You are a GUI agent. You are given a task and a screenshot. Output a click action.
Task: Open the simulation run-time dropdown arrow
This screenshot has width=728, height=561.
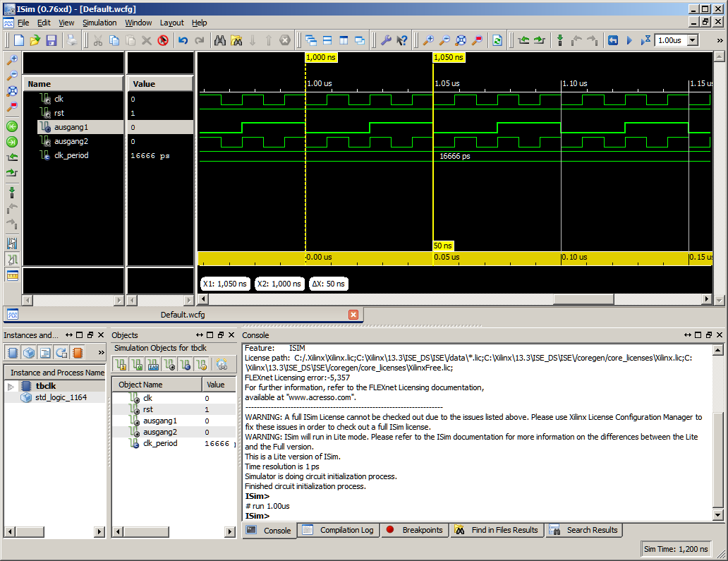tap(693, 40)
